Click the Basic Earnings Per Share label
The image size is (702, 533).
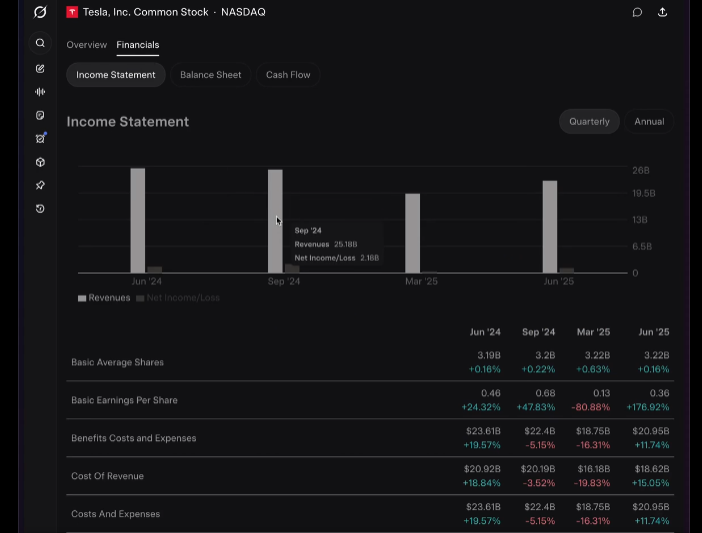(124, 400)
